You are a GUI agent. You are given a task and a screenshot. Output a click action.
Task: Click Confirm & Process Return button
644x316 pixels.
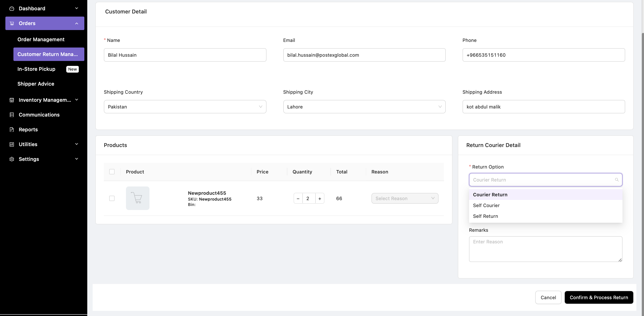tap(599, 297)
